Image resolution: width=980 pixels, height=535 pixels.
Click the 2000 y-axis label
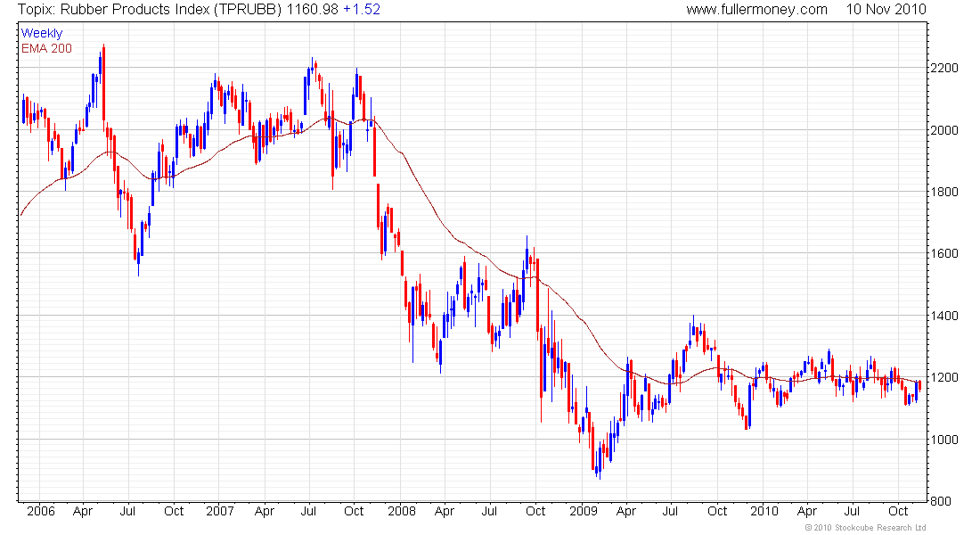(x=944, y=130)
